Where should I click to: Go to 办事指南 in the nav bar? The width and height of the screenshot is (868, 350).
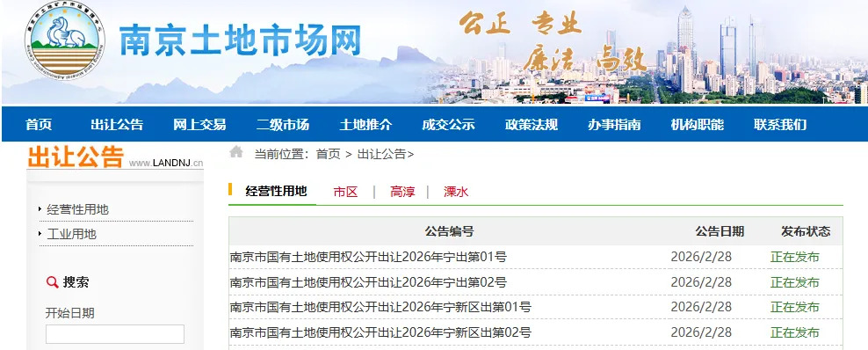click(x=614, y=125)
